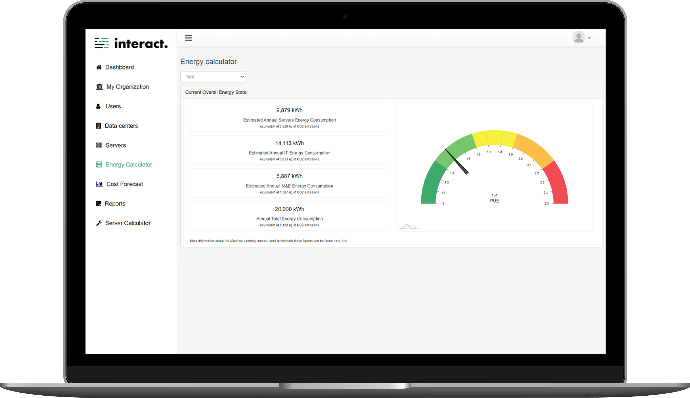
Task: Click the Server Calculator wrench icon
Action: click(99, 223)
